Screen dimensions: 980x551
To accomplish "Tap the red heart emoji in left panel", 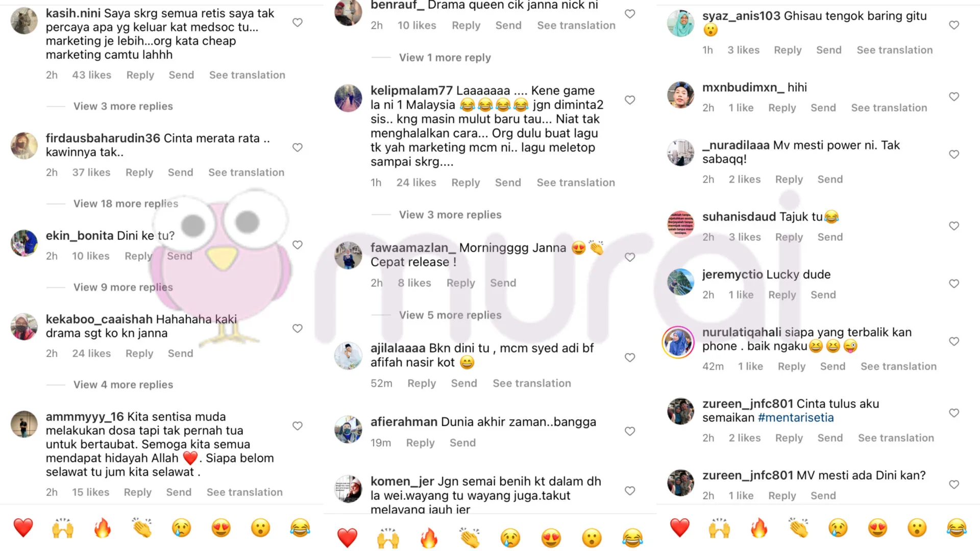I will (x=23, y=528).
